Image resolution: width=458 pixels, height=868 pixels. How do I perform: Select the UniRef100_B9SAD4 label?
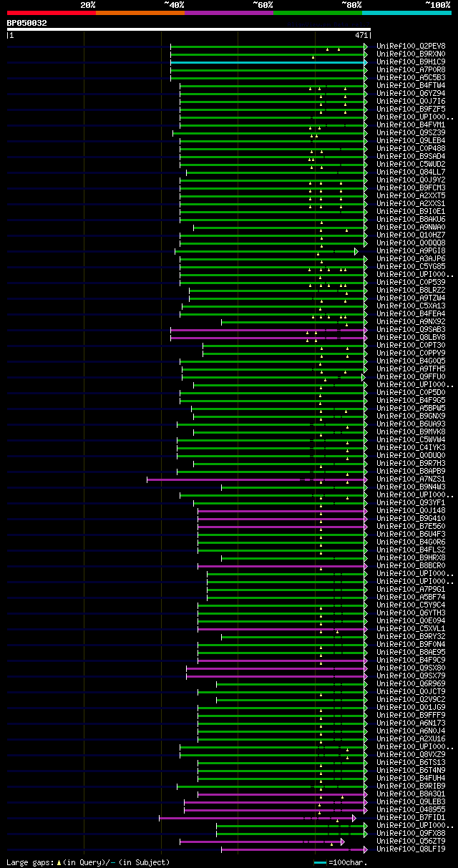point(411,157)
